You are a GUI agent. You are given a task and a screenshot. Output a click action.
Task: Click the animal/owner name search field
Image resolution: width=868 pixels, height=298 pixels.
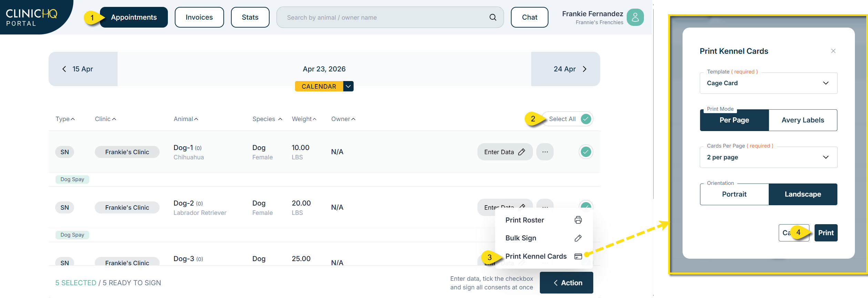(x=383, y=17)
